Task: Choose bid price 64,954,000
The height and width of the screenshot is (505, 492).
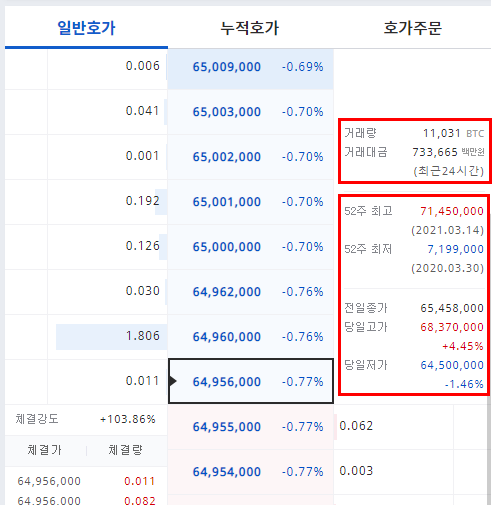Action: [x=227, y=472]
